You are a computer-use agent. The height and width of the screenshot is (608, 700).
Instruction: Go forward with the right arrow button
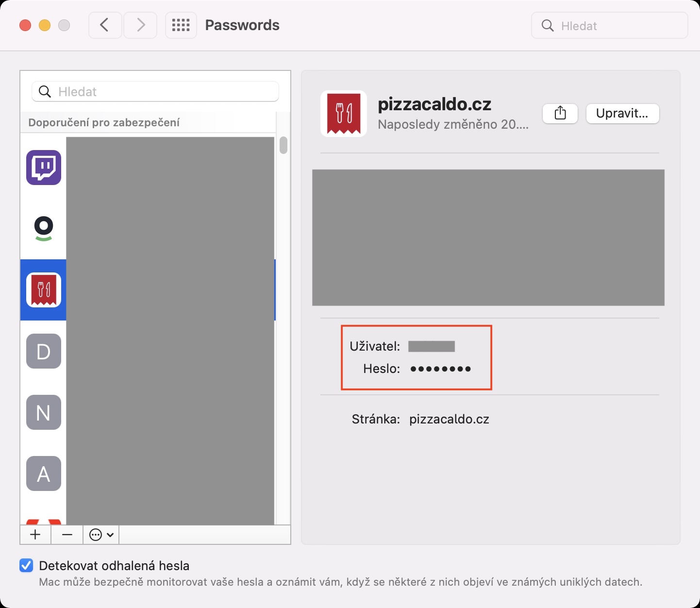[x=140, y=25]
